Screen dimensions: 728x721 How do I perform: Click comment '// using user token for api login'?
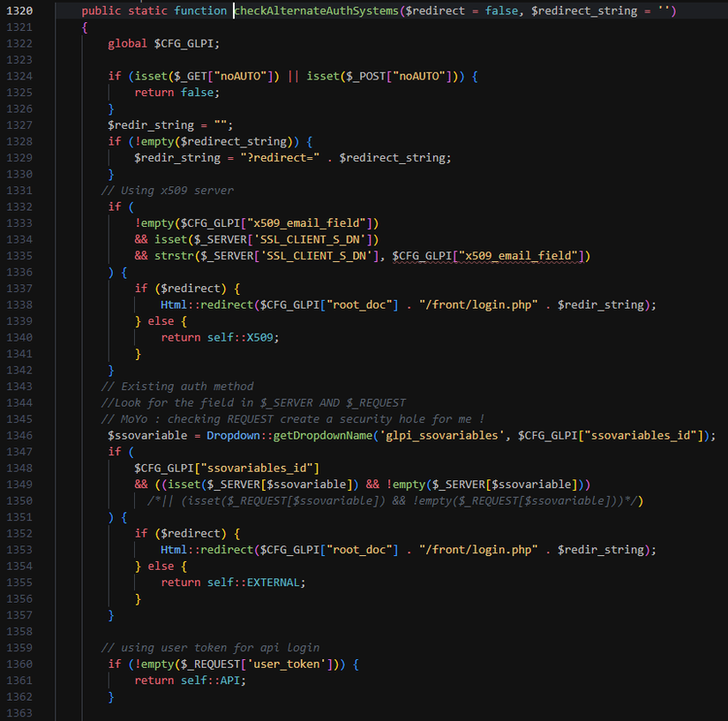pyautogui.click(x=210, y=648)
